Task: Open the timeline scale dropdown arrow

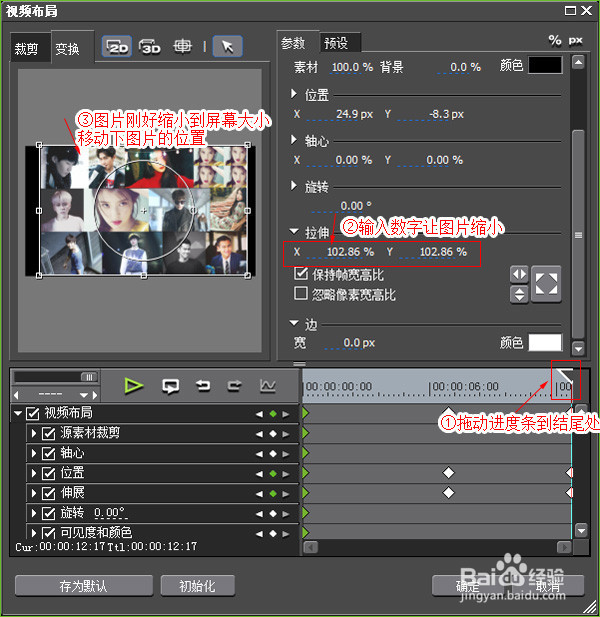Action: 83,395
